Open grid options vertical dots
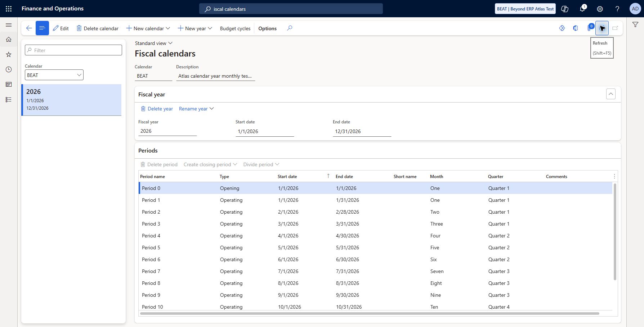This screenshot has height=327, width=644. point(614,176)
